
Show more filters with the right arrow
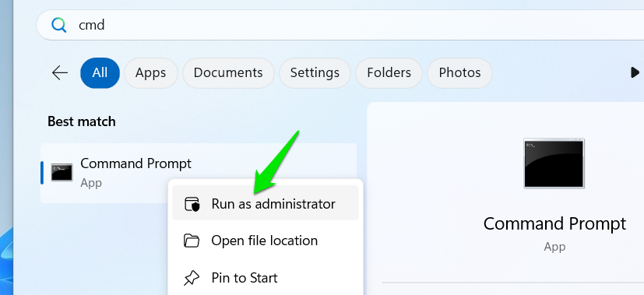point(635,73)
